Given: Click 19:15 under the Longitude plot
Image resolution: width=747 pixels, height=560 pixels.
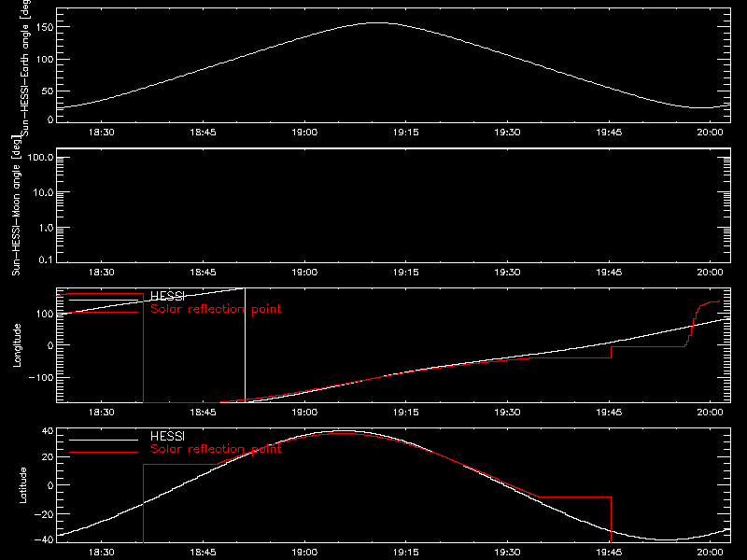Looking at the screenshot, I should pyautogui.click(x=406, y=413).
